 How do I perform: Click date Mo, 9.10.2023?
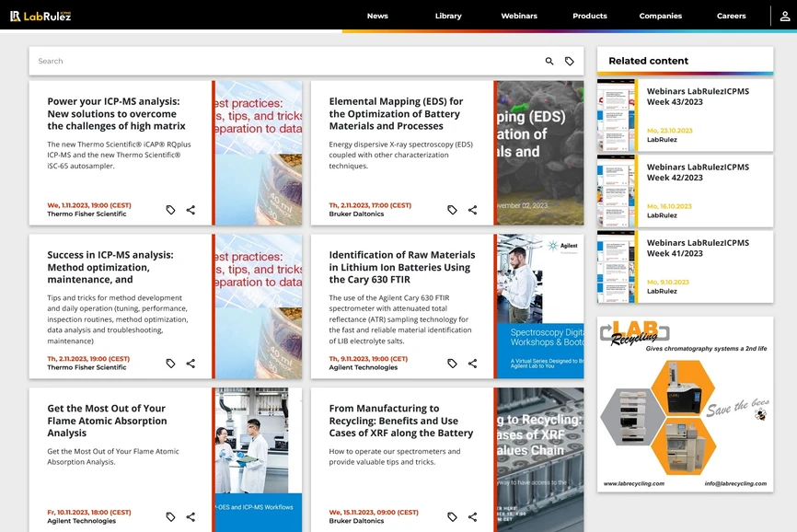click(x=668, y=282)
